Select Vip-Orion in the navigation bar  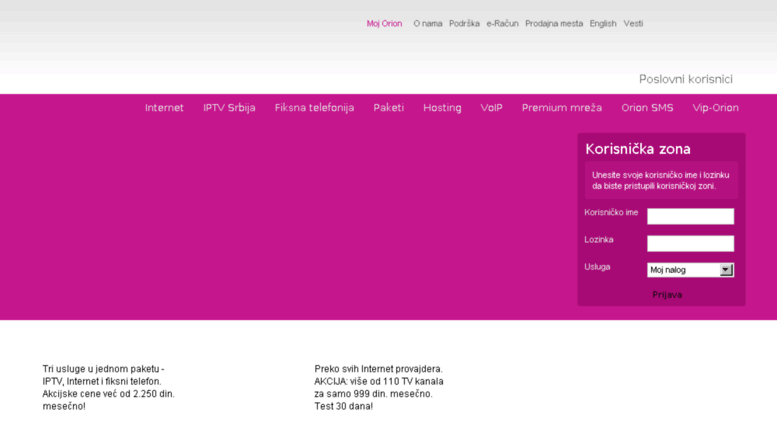716,107
